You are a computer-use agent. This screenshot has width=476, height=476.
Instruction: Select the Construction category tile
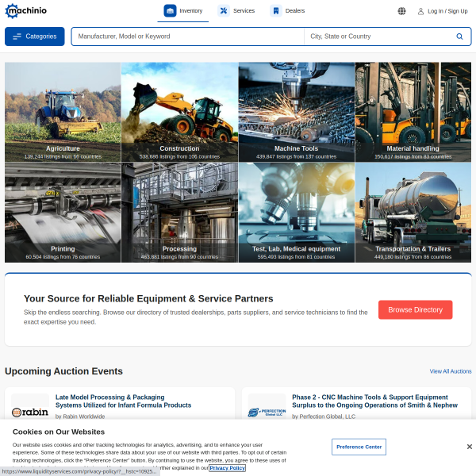tap(180, 112)
